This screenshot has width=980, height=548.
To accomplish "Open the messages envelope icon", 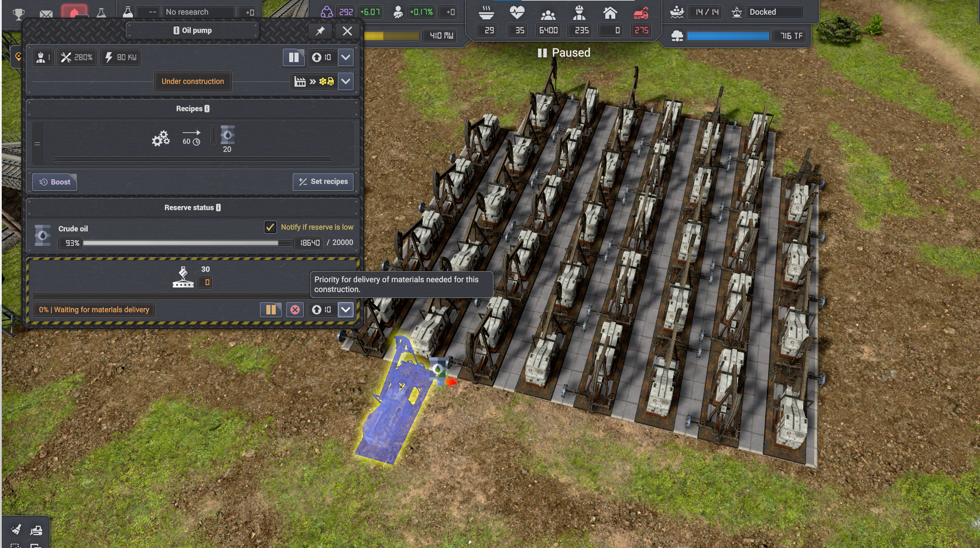I will click(46, 13).
